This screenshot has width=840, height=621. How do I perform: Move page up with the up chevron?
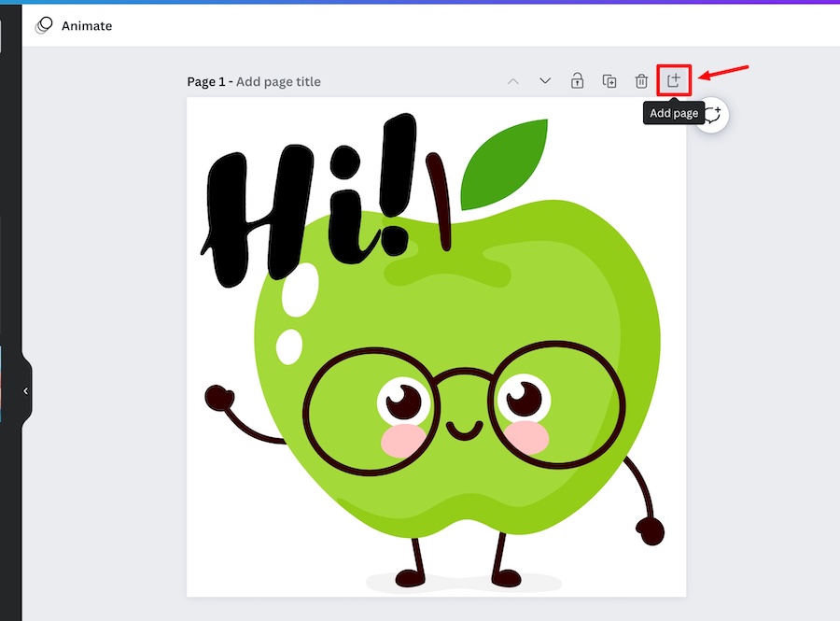(x=513, y=81)
